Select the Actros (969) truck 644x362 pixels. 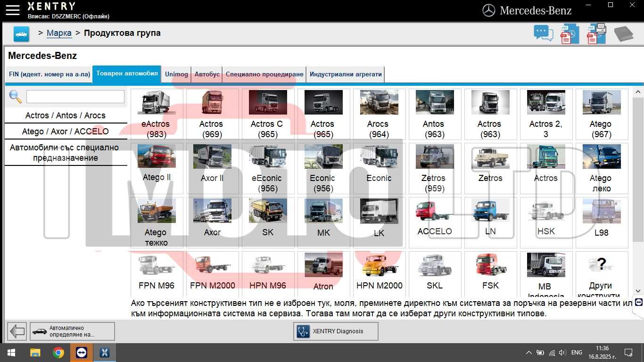coord(212,115)
